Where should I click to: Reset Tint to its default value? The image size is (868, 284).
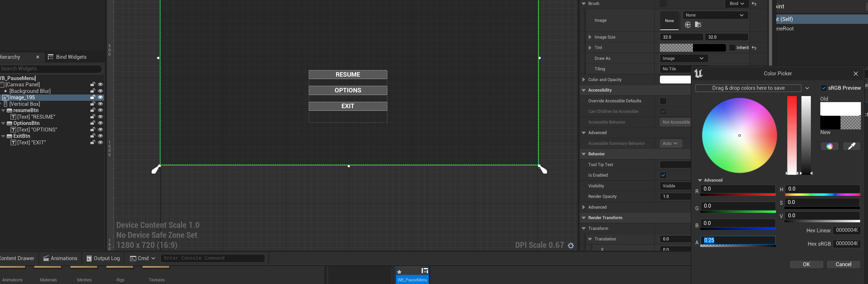point(754,48)
